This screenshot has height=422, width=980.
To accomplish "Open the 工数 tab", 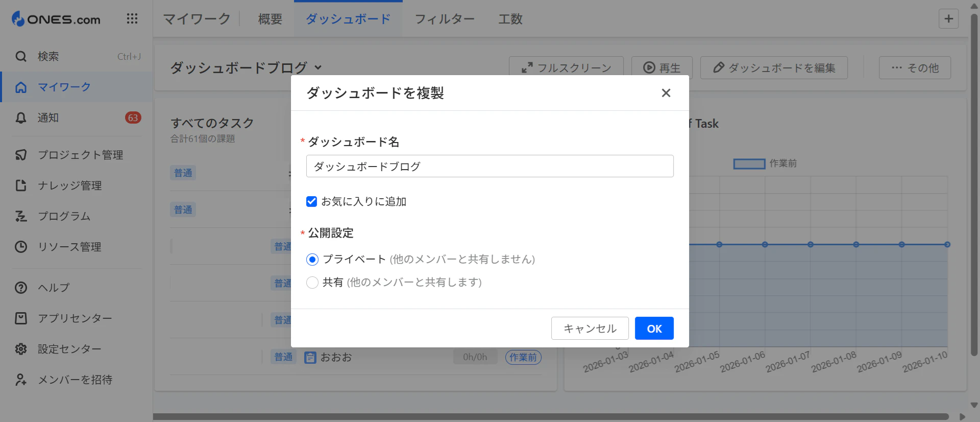I will [510, 19].
